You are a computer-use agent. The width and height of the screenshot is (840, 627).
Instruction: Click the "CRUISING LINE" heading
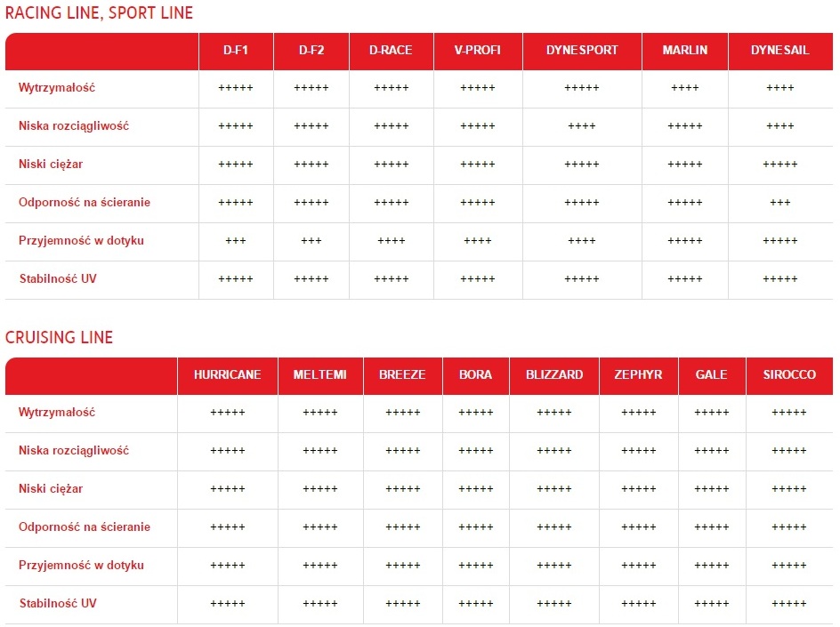[59, 337]
